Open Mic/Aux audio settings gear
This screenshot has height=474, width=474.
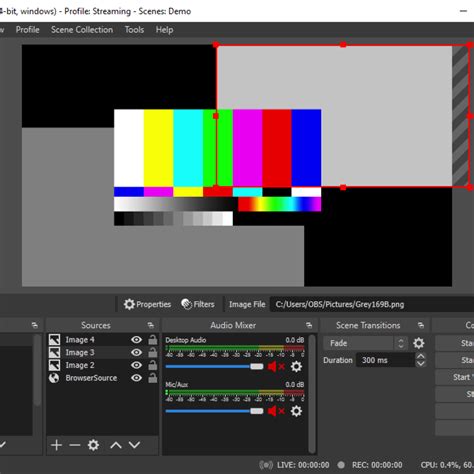[x=296, y=411]
